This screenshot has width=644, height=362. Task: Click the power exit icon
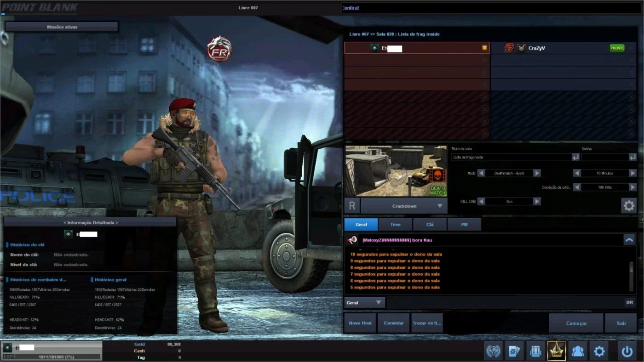tap(627, 351)
